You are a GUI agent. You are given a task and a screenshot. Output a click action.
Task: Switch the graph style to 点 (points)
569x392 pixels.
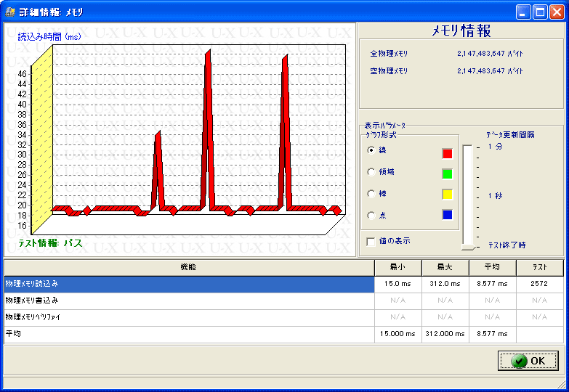[x=372, y=216]
